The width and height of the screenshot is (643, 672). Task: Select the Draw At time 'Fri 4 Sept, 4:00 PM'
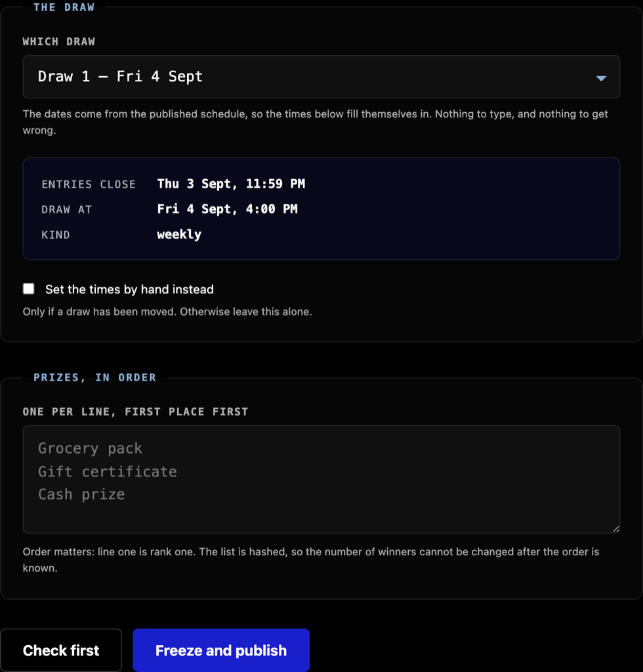tap(227, 209)
